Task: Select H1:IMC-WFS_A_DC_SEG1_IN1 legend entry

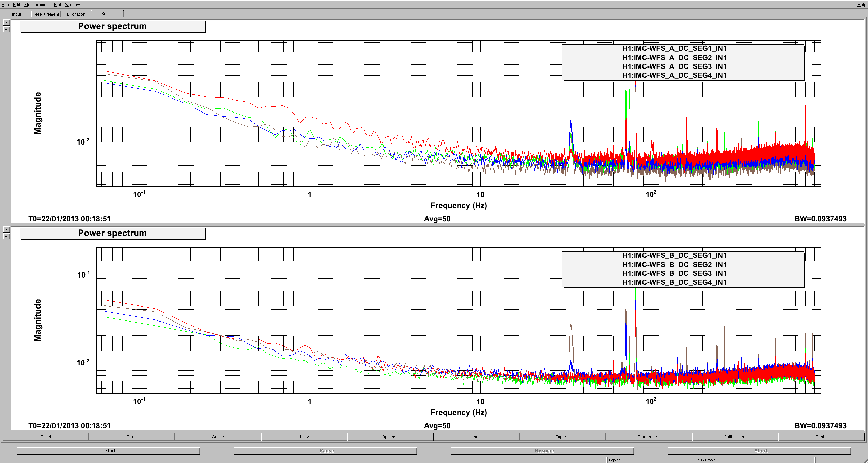Action: (x=674, y=48)
